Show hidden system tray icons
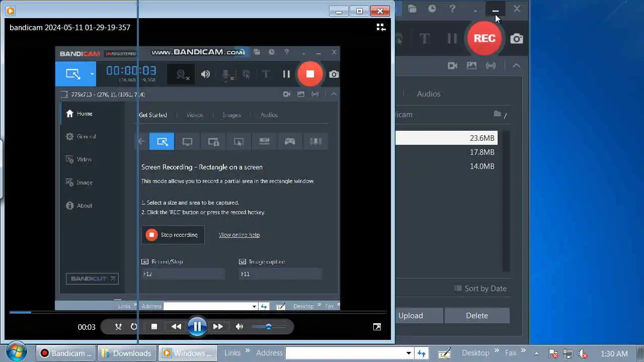This screenshot has height=362, width=644. pos(536,353)
